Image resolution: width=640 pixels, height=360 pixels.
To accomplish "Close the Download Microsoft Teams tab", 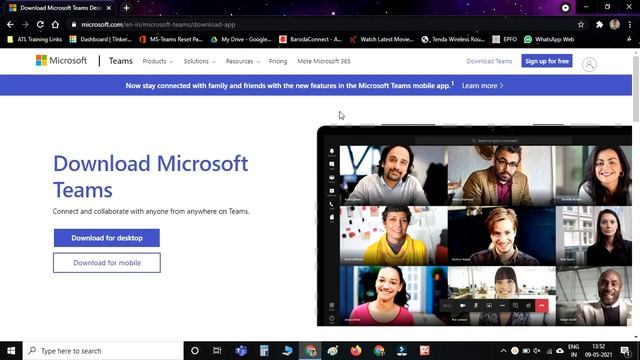I will (109, 8).
